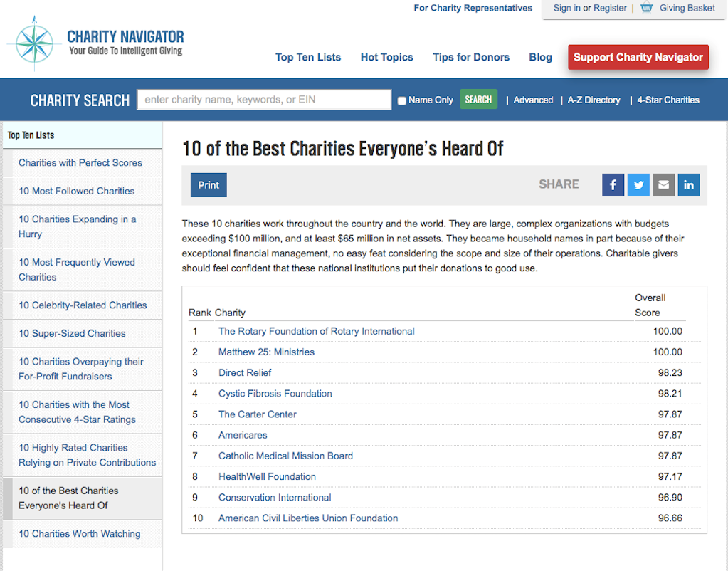Click the Print button

(x=209, y=185)
